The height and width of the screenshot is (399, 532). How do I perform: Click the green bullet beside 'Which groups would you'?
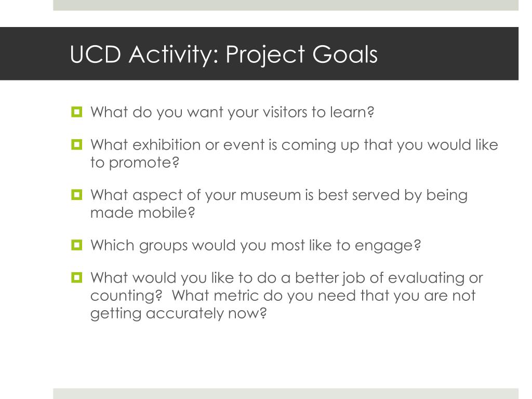[77, 245]
